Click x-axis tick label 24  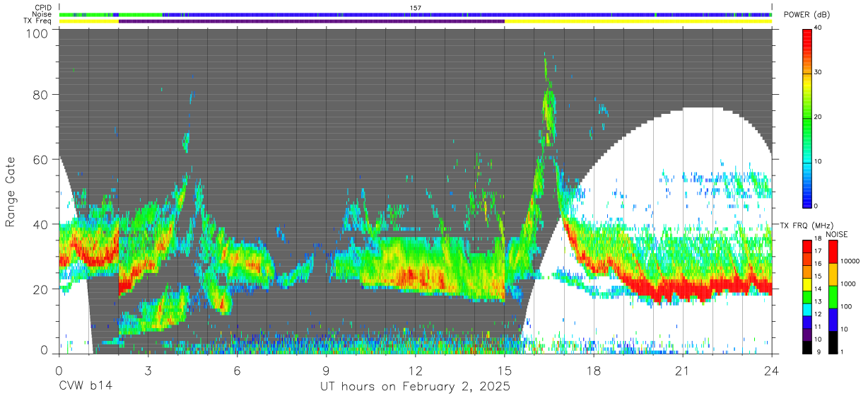771,370
